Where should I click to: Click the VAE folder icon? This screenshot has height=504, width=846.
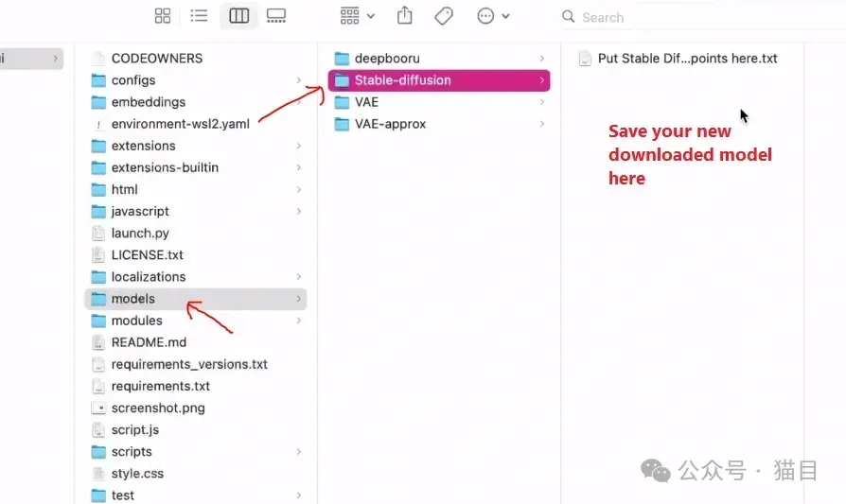pyautogui.click(x=342, y=102)
